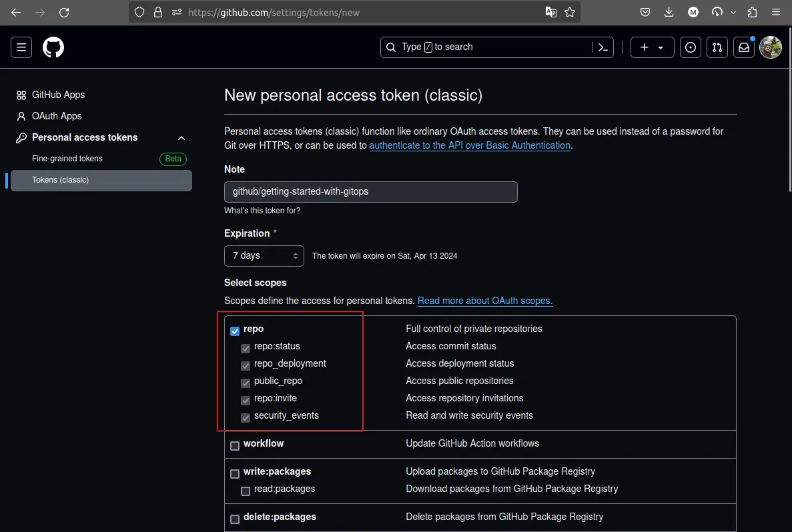Select GitHub Apps in sidebar
This screenshot has height=532, width=792.
coord(58,95)
